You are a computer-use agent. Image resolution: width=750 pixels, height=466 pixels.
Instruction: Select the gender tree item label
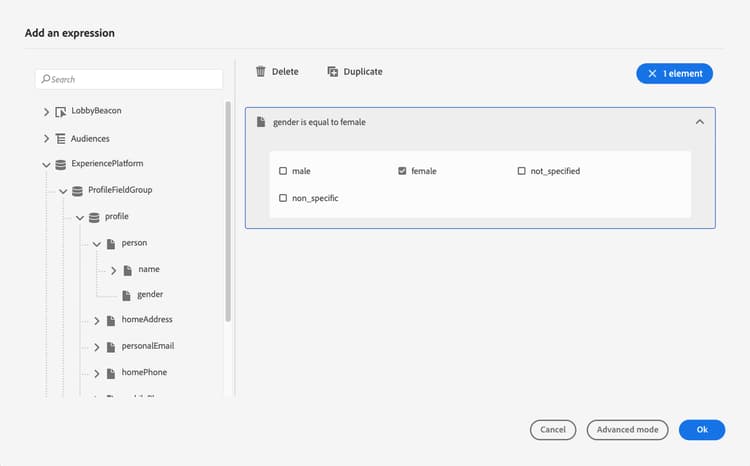(150, 295)
